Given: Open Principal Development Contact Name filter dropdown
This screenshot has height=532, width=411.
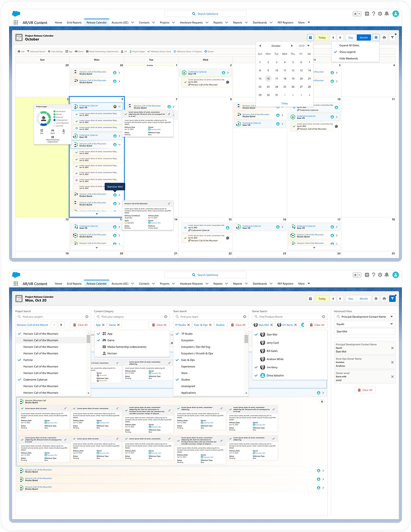Looking at the screenshot, I should tap(364, 317).
